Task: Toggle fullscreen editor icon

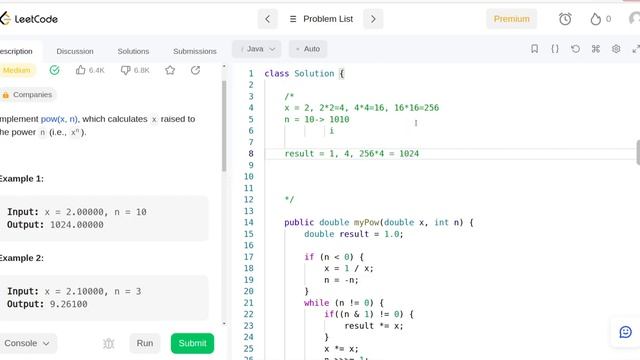Action: (636, 49)
